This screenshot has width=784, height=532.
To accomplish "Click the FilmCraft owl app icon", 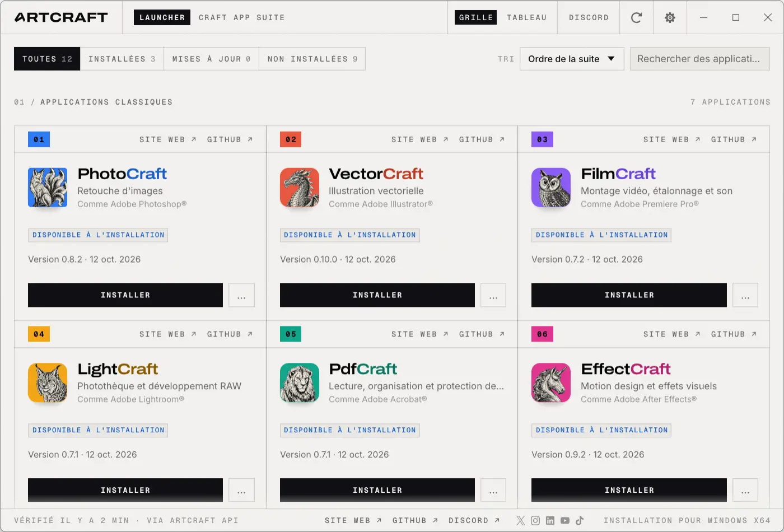I will point(551,188).
